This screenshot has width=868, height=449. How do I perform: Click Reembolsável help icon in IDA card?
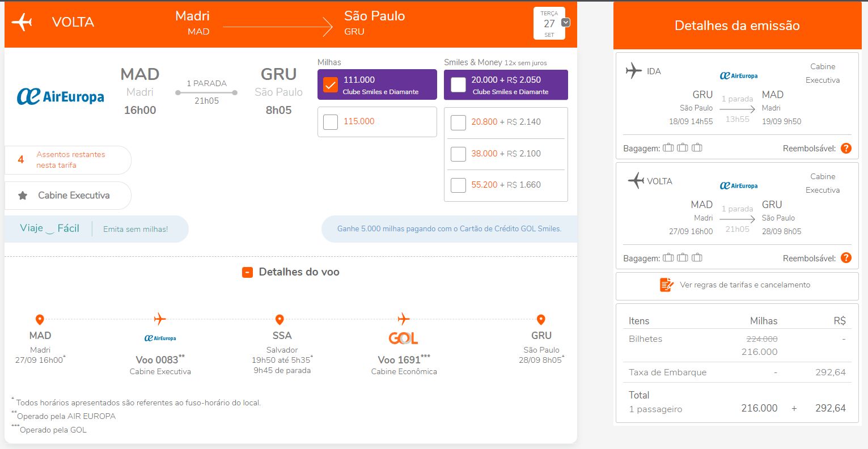[846, 149]
